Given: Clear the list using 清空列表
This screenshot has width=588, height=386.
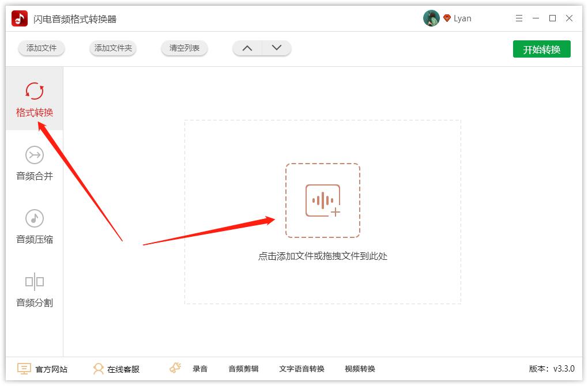Looking at the screenshot, I should pyautogui.click(x=184, y=48).
